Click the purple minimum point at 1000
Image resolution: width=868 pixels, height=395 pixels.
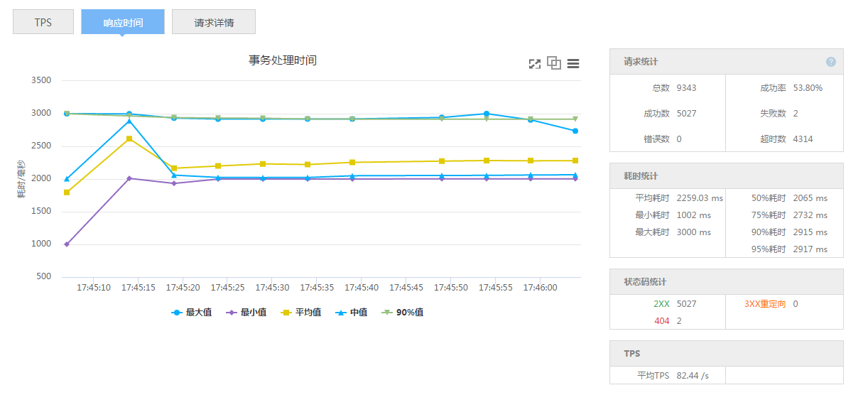(67, 244)
